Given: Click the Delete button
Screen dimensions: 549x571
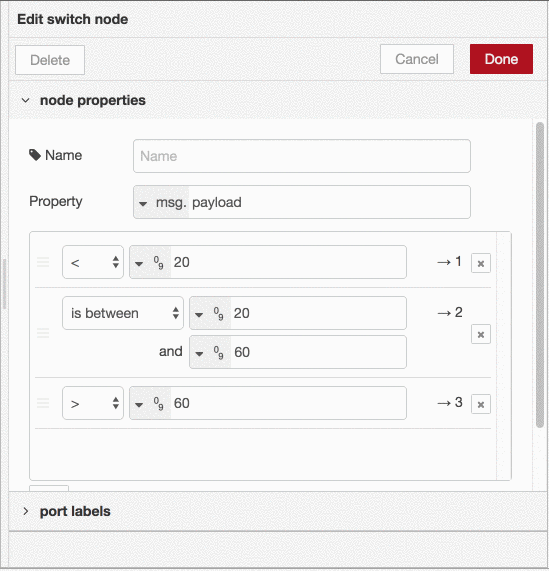Looking at the screenshot, I should [50, 60].
